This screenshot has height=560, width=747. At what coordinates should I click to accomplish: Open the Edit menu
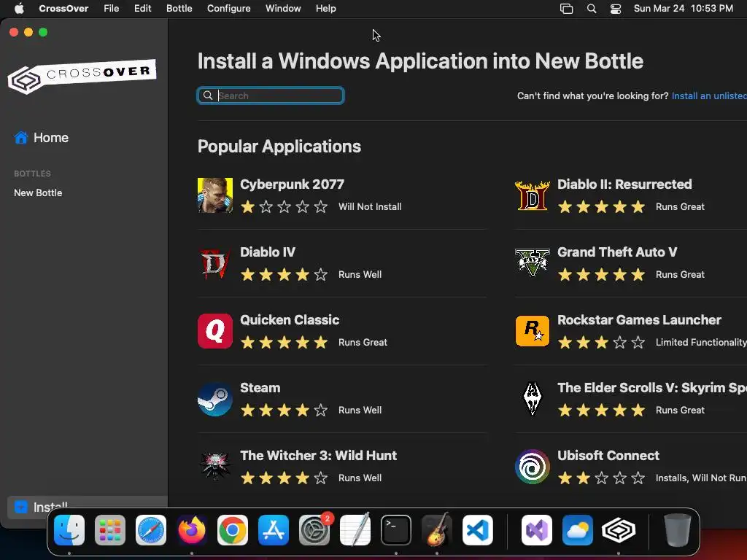pyautogui.click(x=142, y=8)
